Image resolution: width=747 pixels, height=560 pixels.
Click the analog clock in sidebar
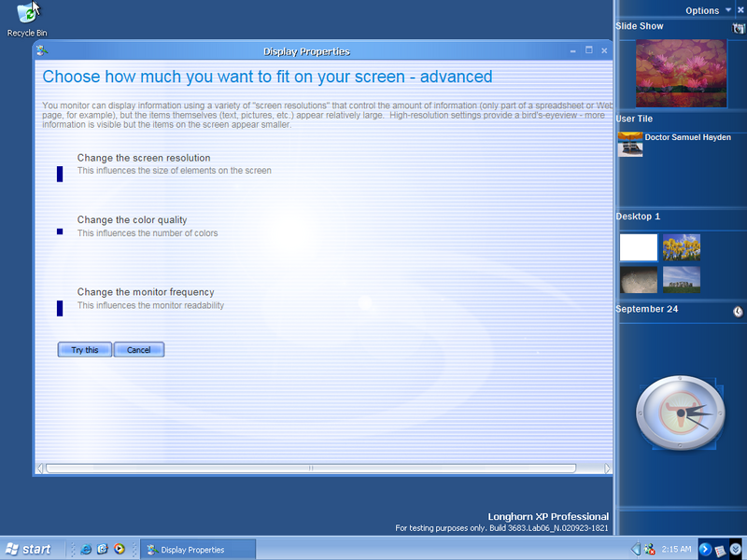coord(681,413)
